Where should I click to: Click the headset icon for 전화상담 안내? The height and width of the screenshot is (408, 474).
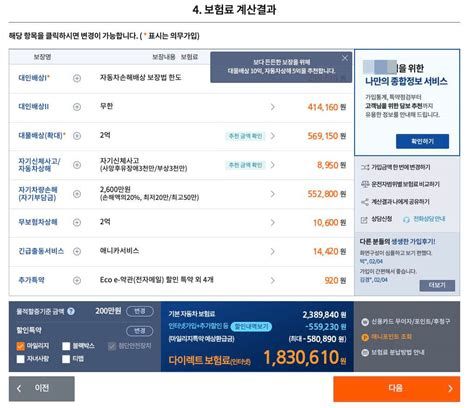pyautogui.click(x=406, y=220)
